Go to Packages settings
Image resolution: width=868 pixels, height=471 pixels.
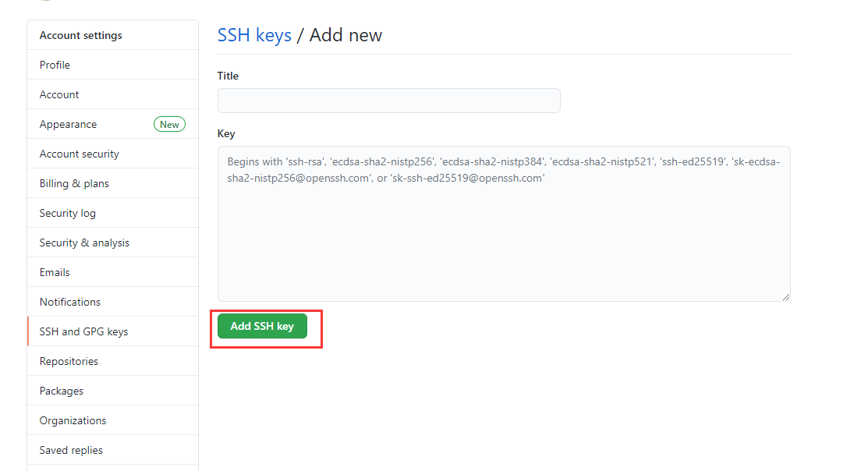coord(62,391)
